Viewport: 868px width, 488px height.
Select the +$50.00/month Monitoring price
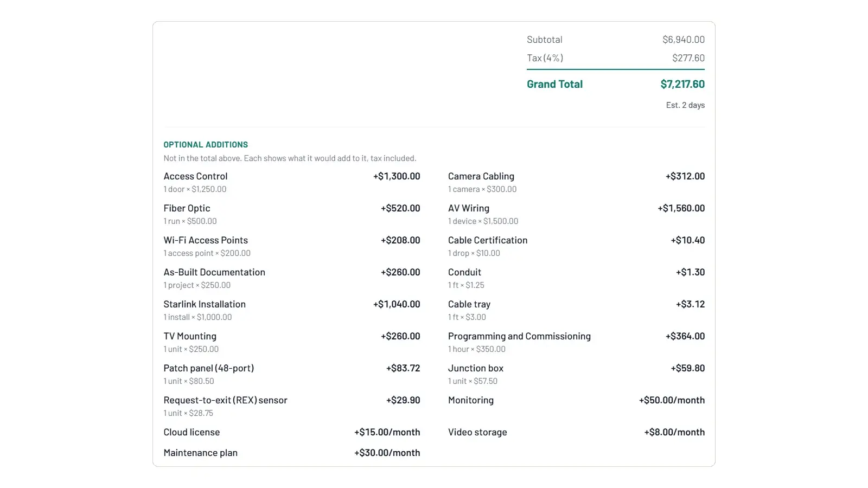[x=672, y=400]
